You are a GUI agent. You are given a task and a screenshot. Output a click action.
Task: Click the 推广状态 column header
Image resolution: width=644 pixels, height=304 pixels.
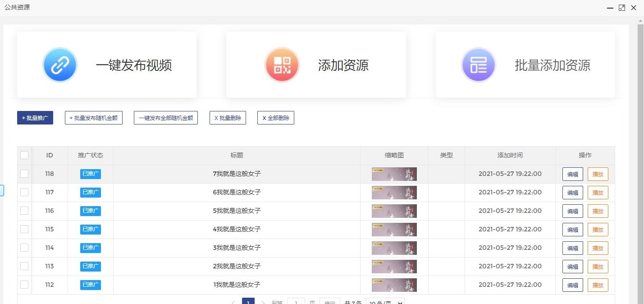pyautogui.click(x=90, y=155)
